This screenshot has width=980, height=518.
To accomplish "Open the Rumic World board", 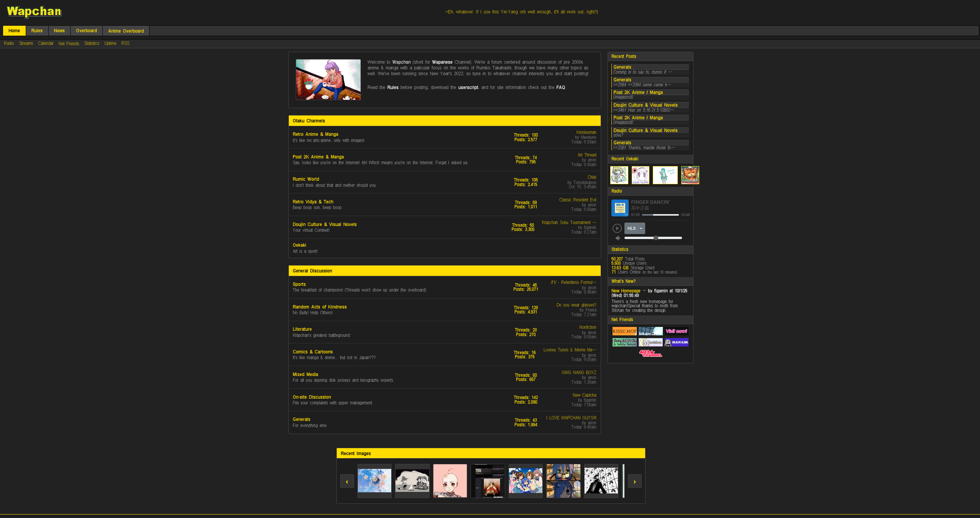I will coord(306,179).
